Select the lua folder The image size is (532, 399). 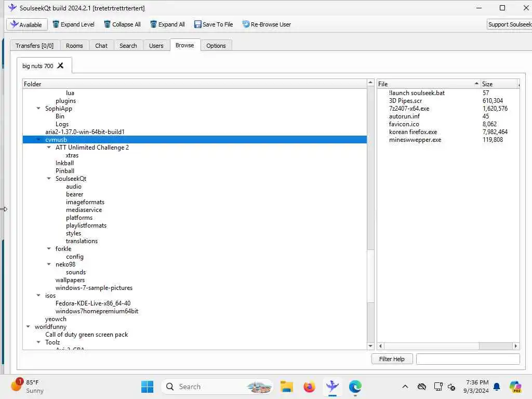click(70, 93)
